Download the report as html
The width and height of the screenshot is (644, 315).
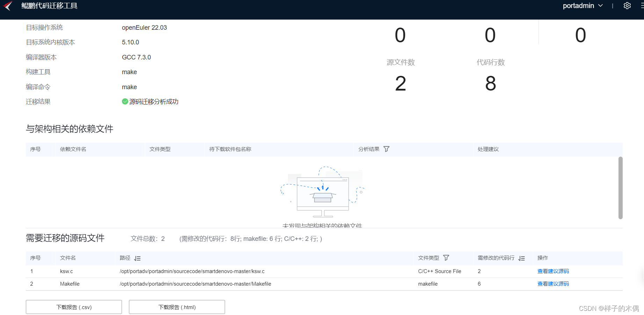(x=177, y=307)
